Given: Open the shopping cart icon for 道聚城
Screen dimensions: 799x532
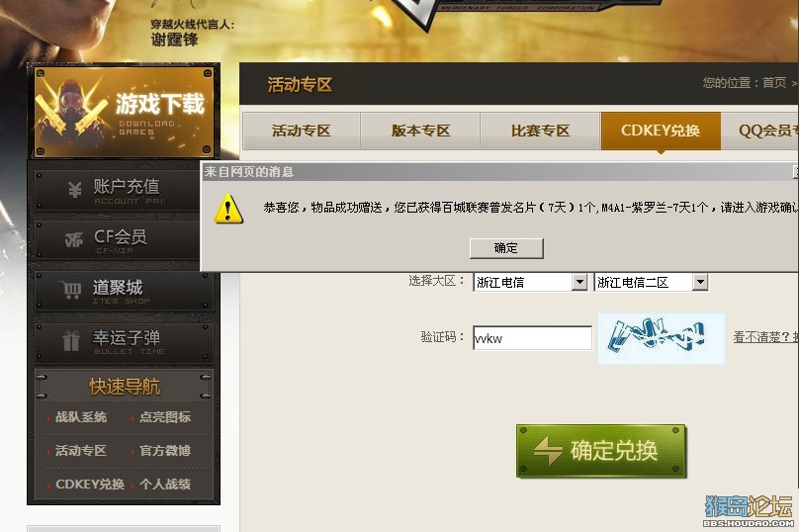Looking at the screenshot, I should 70,290.
